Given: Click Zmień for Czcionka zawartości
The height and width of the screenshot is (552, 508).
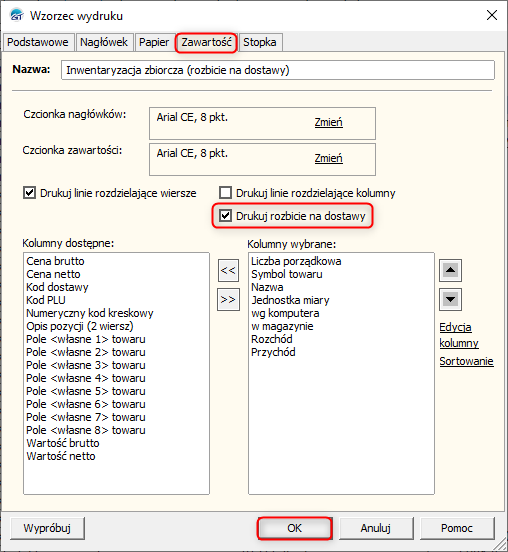Looking at the screenshot, I should coord(328,158).
